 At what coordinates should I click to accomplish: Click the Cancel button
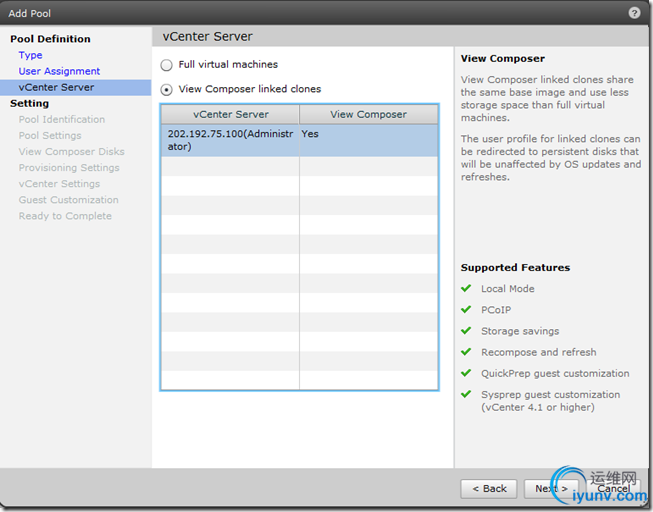[x=613, y=489]
